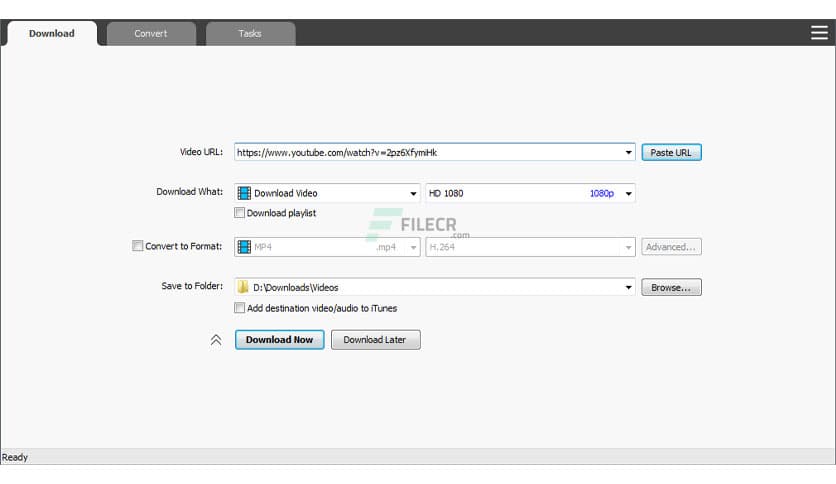Open the Tasks tab

click(x=250, y=34)
